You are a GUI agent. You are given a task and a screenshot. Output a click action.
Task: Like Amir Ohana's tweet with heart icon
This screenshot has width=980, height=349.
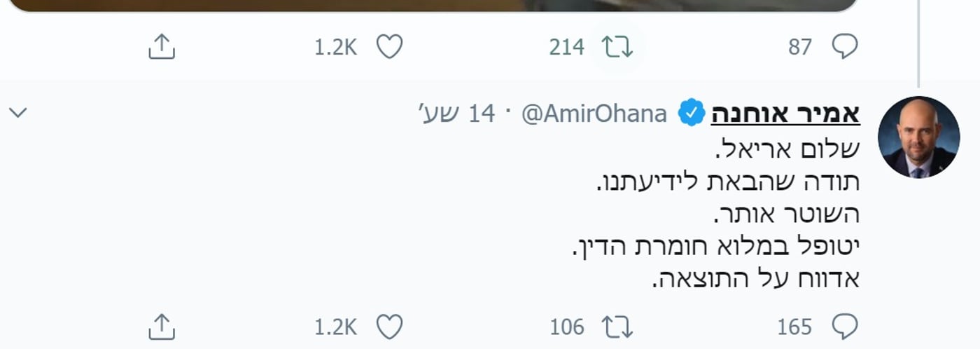click(x=390, y=327)
